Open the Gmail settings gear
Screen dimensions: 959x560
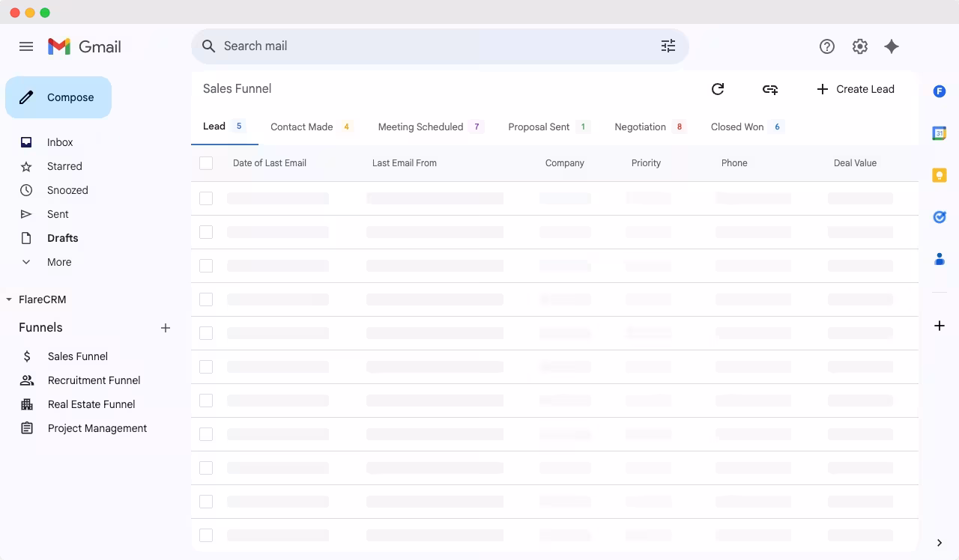pos(859,46)
